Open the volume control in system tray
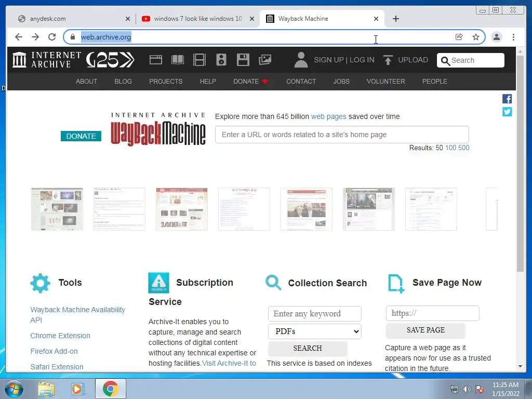Image resolution: width=532 pixels, height=399 pixels. click(467, 389)
